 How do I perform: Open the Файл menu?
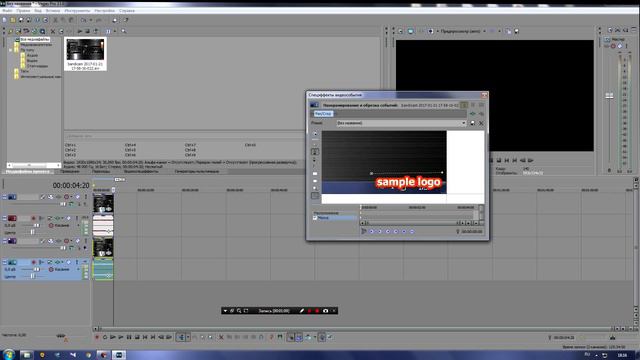tap(7, 11)
